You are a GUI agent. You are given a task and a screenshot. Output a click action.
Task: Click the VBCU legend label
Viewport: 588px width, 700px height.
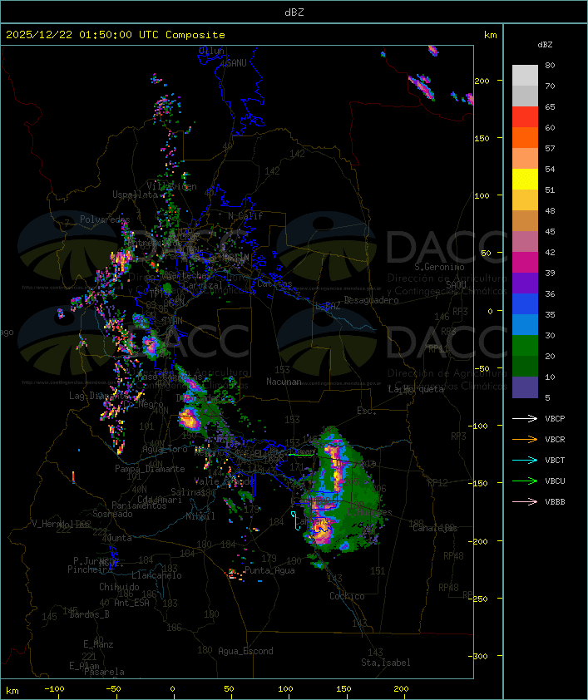tap(555, 481)
